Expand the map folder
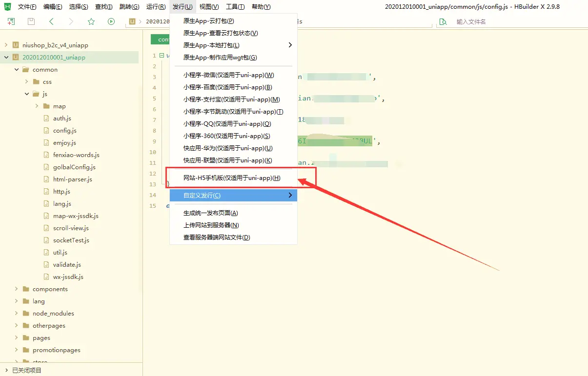This screenshot has height=376, width=588. click(37, 106)
